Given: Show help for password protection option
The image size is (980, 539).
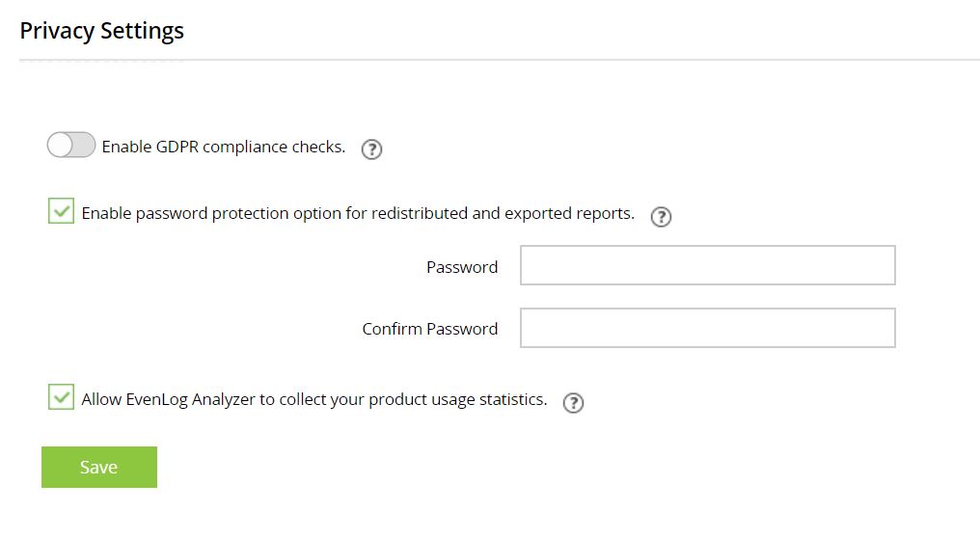Looking at the screenshot, I should pyautogui.click(x=661, y=217).
